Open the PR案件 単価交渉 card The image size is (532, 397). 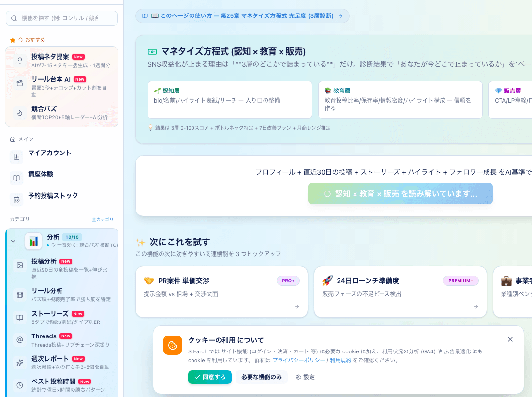pyautogui.click(x=222, y=292)
